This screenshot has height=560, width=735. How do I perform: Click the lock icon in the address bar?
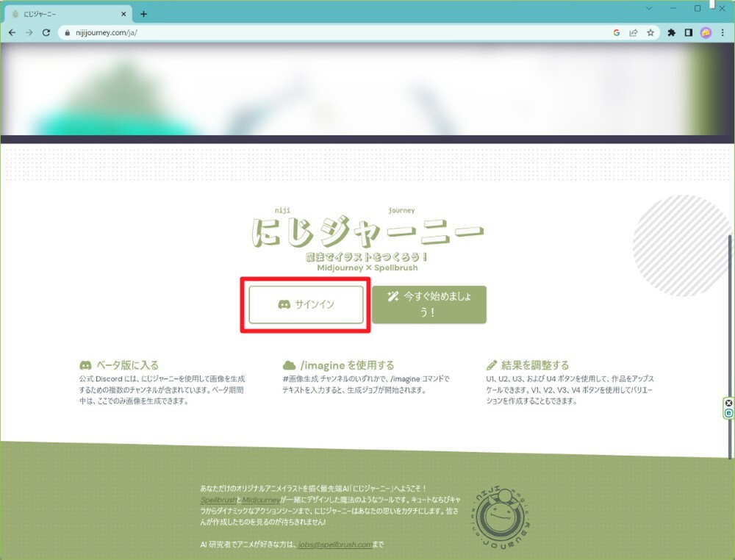[68, 33]
